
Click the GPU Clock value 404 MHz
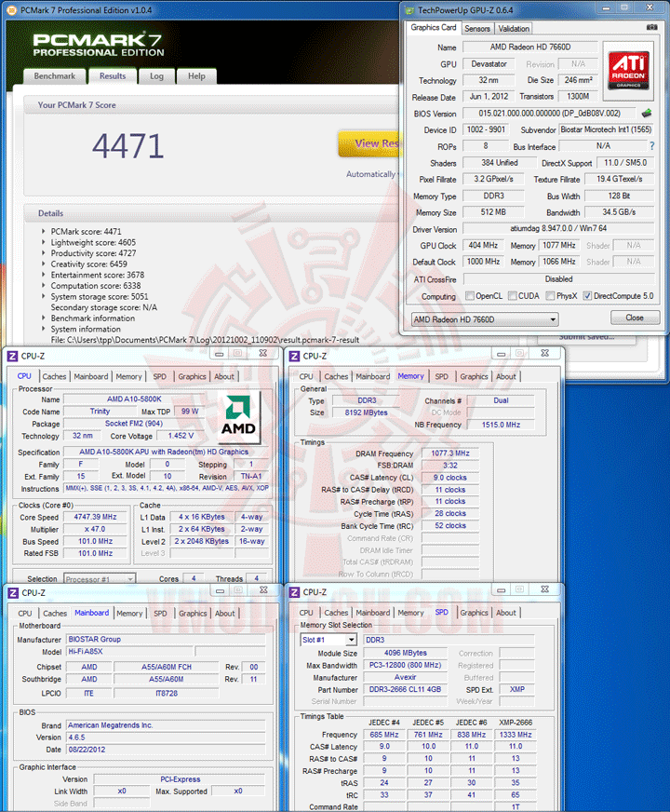483,245
